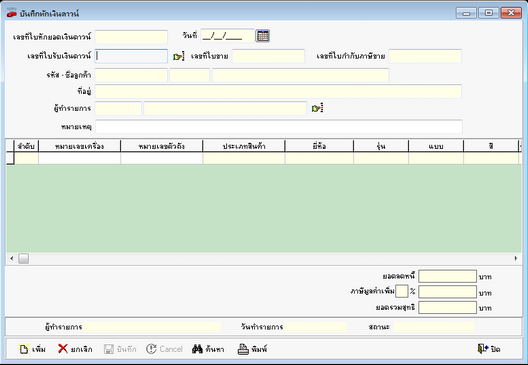Click the ผู้ทำรายการ code field at top

tap(118, 108)
